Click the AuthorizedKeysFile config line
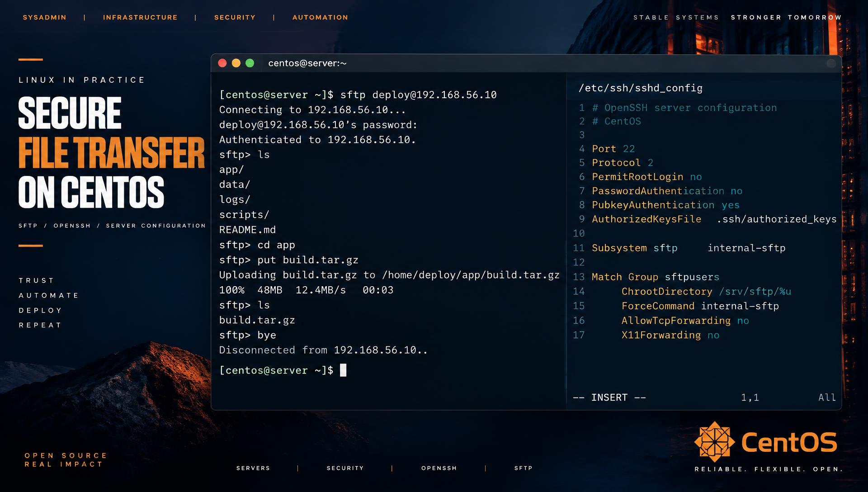Screen dimensions: 868x492 [714, 219]
